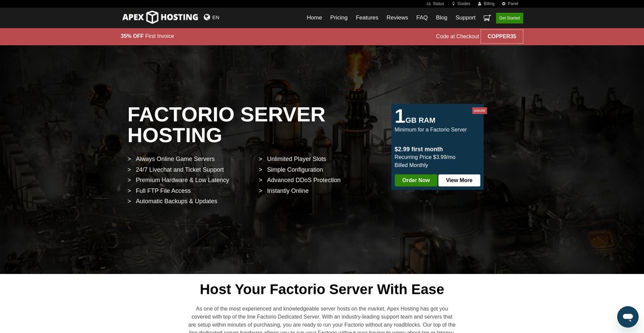Click the red 'popular' badge
Screen dimensions: 644x333
tap(479, 111)
